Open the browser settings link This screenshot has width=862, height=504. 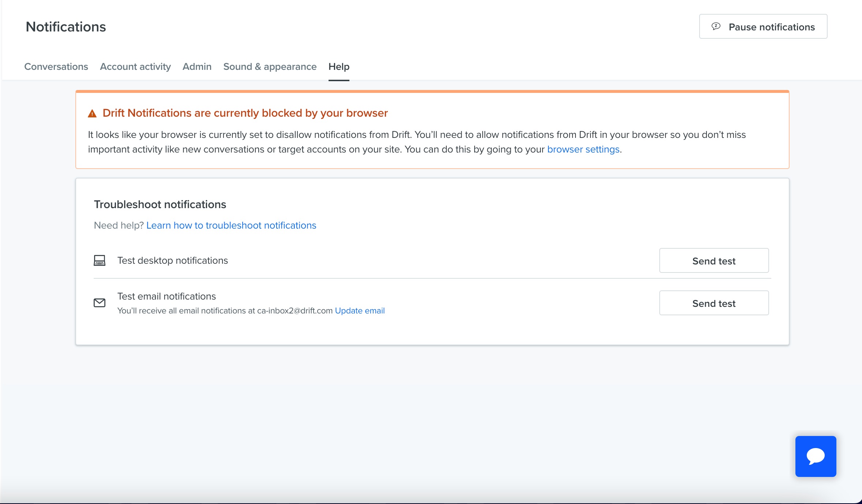pyautogui.click(x=583, y=150)
